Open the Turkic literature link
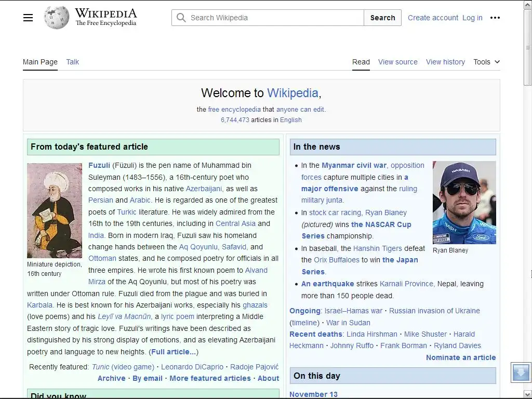Image resolution: width=532 pixels, height=399 pixels. [x=127, y=212]
